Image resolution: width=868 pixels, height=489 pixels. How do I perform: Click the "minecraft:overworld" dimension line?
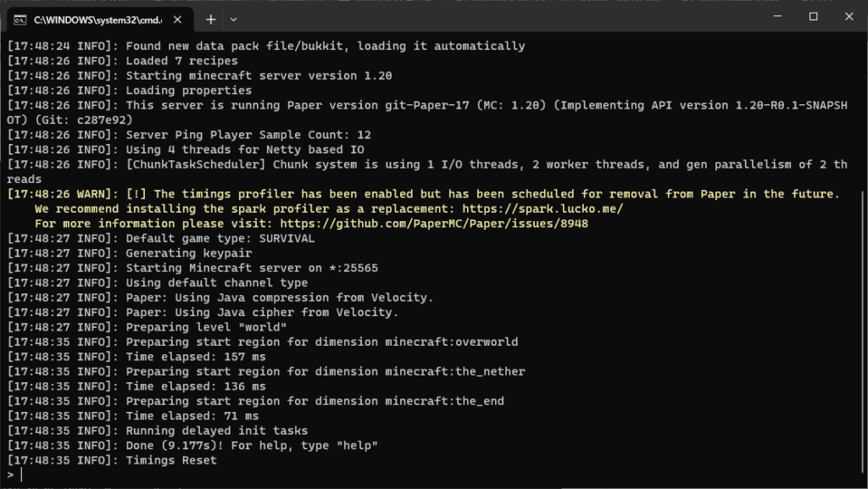tap(263, 342)
